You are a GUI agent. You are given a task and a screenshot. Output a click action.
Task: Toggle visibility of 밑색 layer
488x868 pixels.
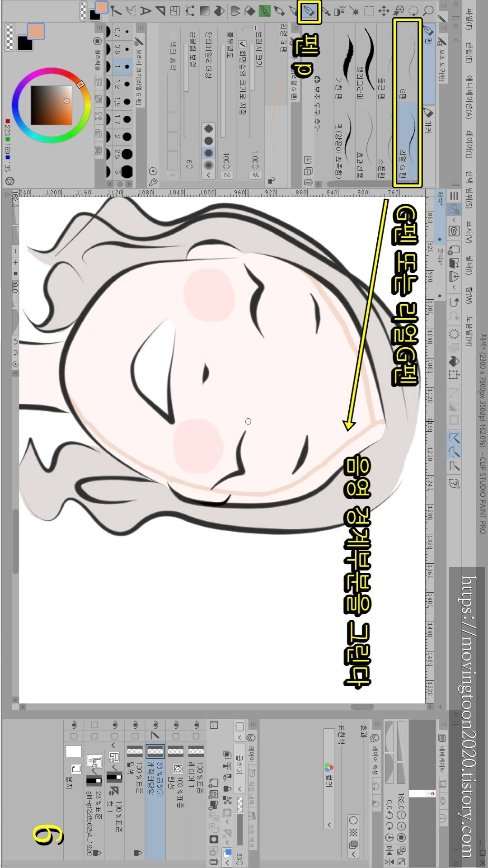(x=135, y=725)
